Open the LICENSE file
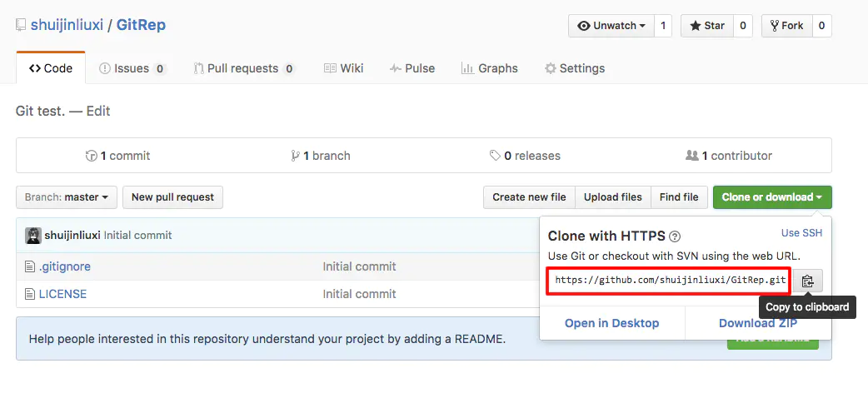868x398 pixels. [x=62, y=294]
